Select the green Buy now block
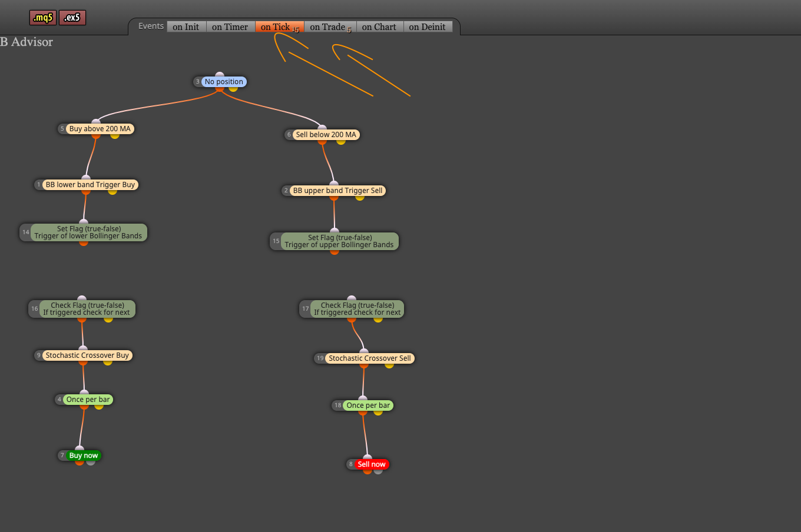 pyautogui.click(x=84, y=455)
